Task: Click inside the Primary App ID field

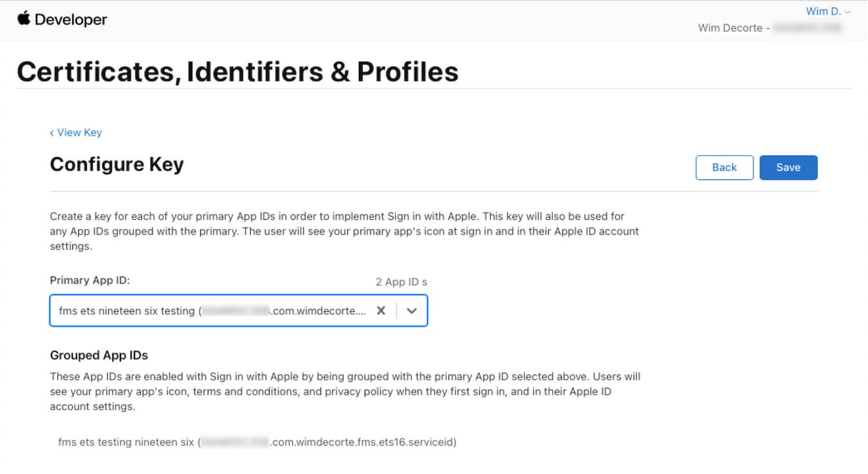Action: coord(238,311)
